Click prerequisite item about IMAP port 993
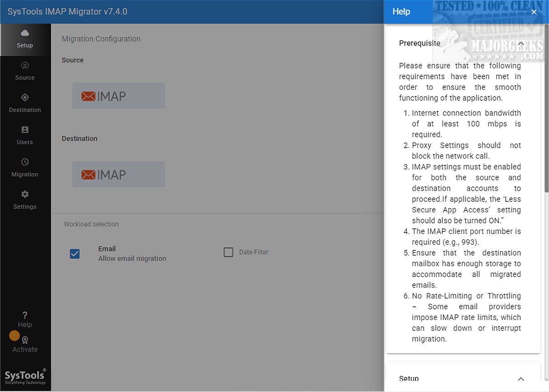Viewport: 549px width, 392px height. click(467, 237)
